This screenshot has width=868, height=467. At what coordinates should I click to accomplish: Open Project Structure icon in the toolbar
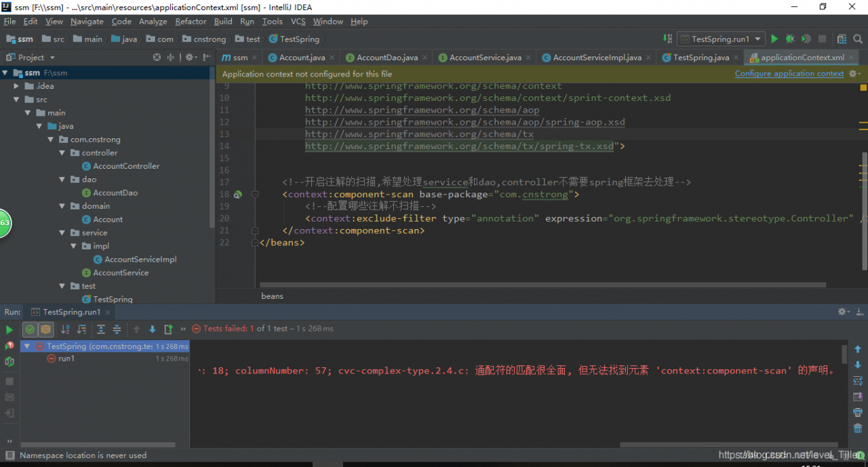pos(842,39)
